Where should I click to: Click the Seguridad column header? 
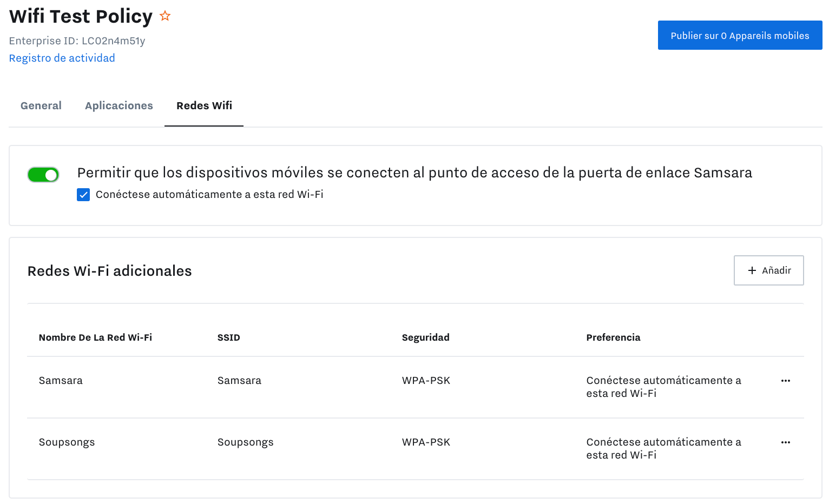(x=425, y=337)
